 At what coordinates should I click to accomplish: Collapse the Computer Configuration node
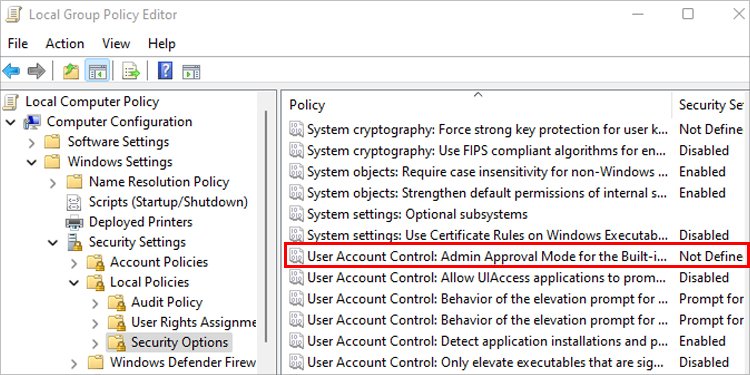click(11, 122)
